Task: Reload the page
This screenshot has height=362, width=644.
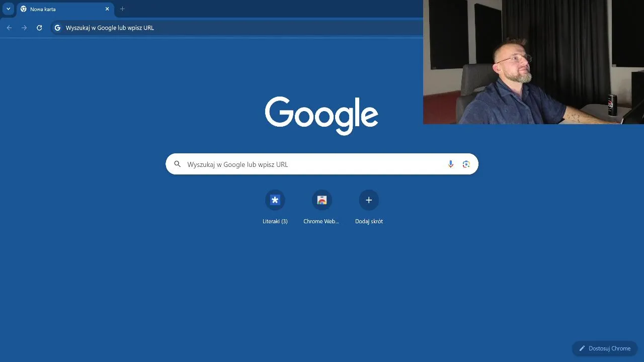Action: 39,28
